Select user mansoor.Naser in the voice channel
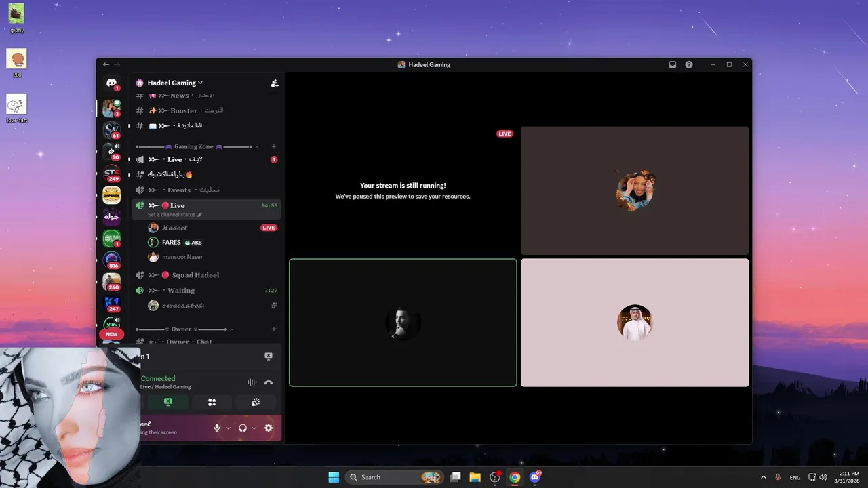This screenshot has width=868, height=488. (212, 257)
